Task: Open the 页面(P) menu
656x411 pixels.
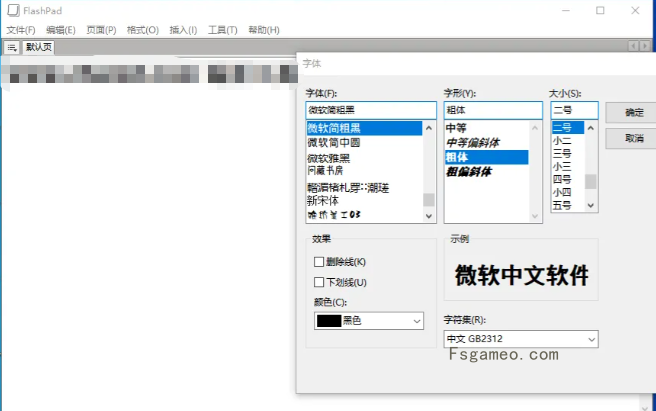Action: coord(101,30)
